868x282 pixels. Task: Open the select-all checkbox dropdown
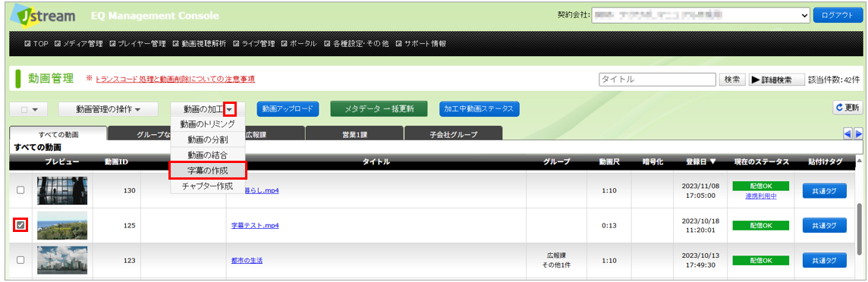click(29, 109)
